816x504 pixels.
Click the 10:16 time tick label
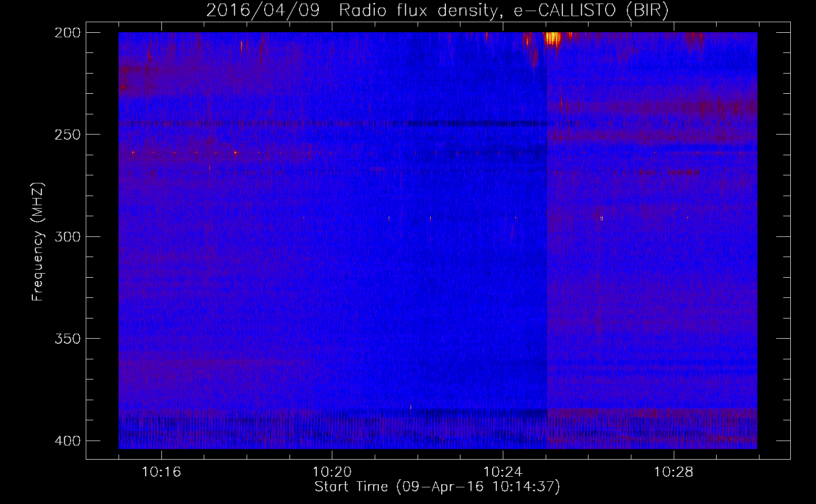(161, 472)
